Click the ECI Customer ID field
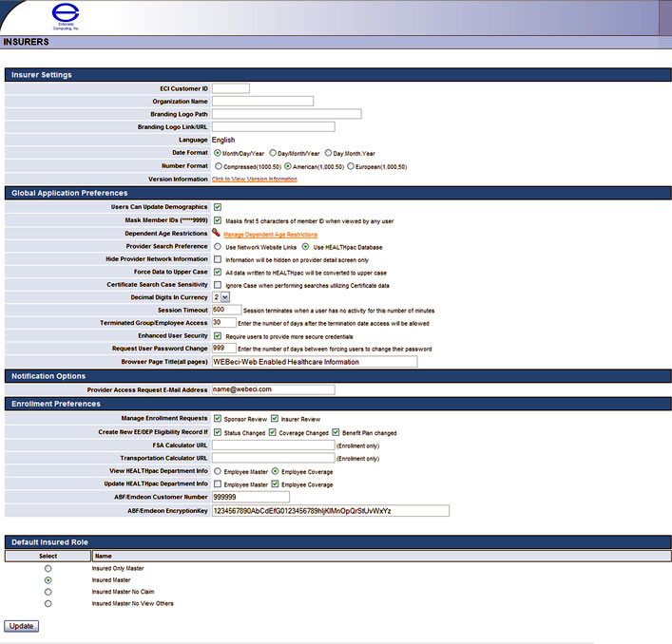672x644 pixels. (x=230, y=88)
